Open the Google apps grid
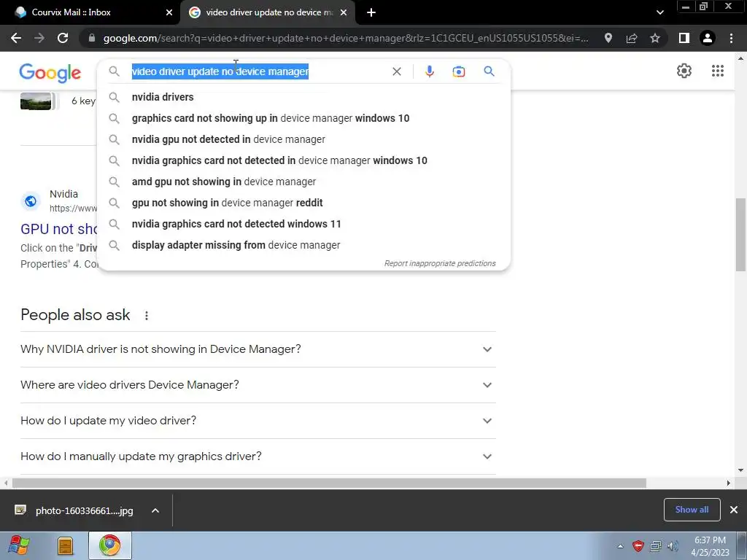The height and width of the screenshot is (560, 747). click(718, 71)
